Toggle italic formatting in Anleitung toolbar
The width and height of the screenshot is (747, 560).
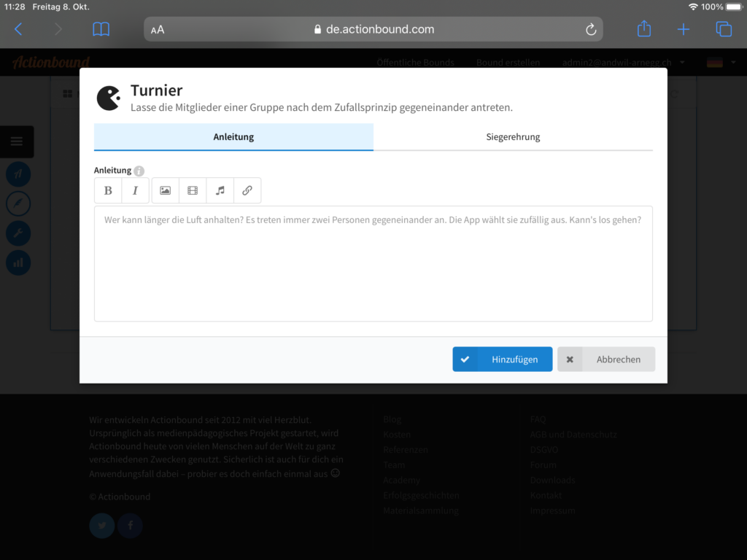[x=135, y=190]
